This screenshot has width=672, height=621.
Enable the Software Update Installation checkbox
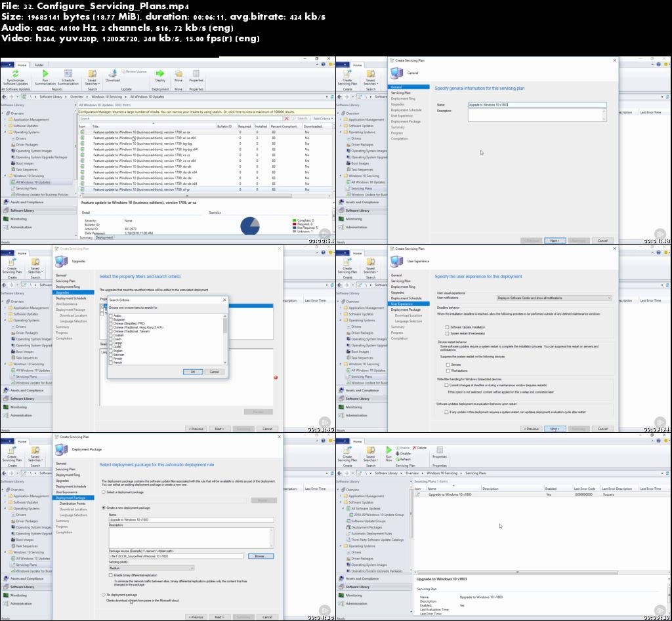click(x=448, y=327)
